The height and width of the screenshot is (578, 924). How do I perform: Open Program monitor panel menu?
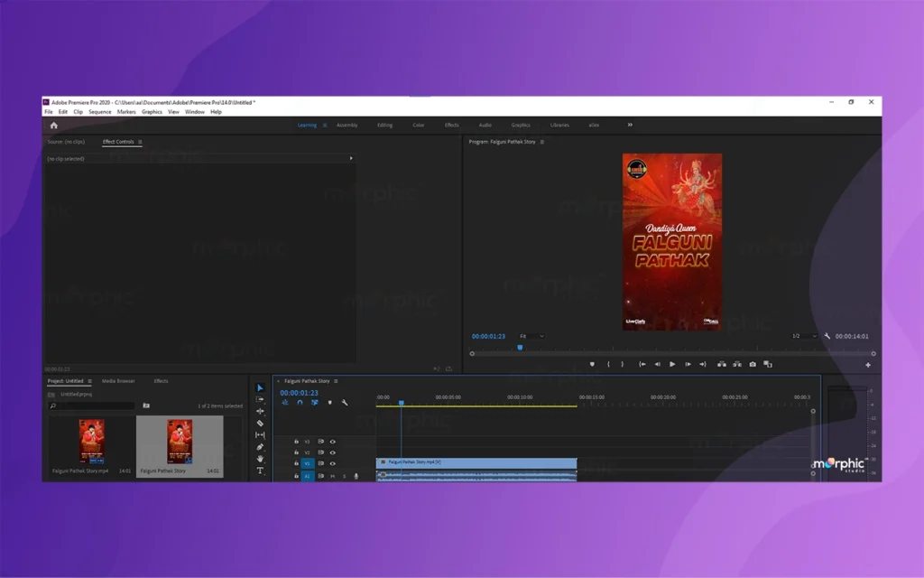pos(542,142)
